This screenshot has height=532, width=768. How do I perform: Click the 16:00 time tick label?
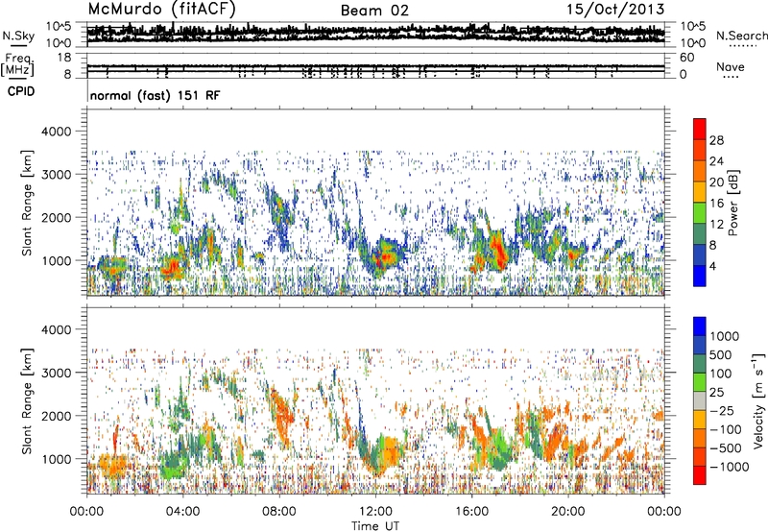pyautogui.click(x=471, y=512)
